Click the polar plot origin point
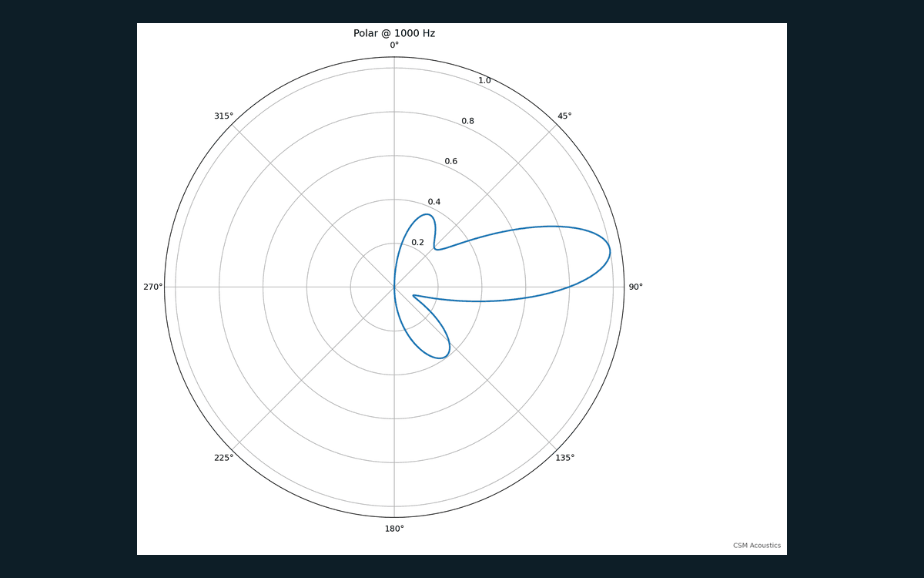The width and height of the screenshot is (924, 578). (x=394, y=287)
